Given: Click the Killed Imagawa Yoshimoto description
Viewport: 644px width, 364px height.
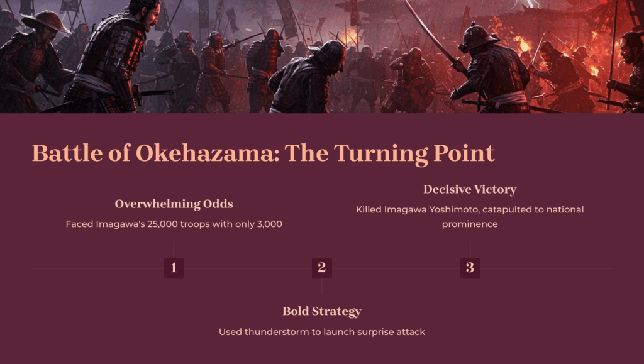Looking at the screenshot, I should pos(470,217).
